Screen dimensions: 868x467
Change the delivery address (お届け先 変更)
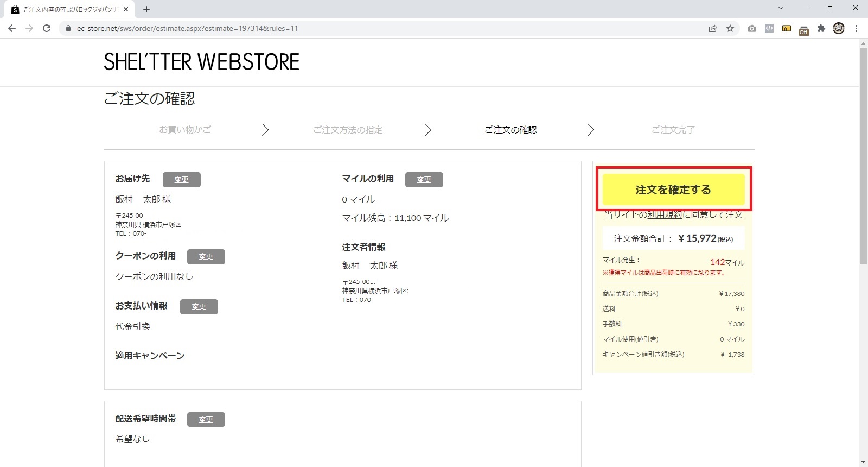click(181, 180)
